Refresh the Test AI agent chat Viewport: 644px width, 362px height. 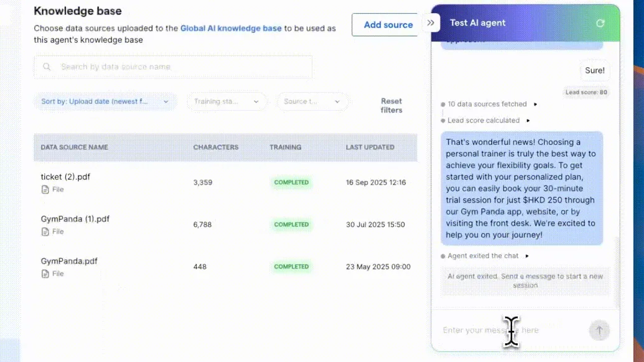coord(600,23)
